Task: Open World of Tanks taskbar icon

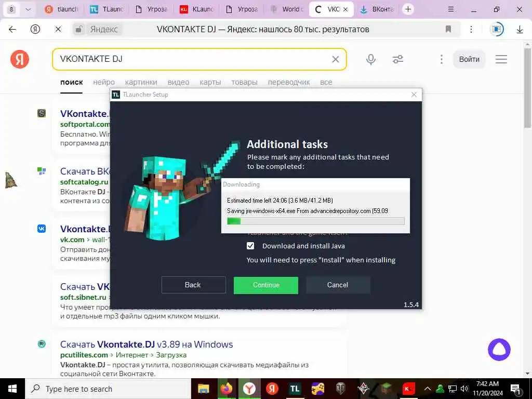Action: 340,389
